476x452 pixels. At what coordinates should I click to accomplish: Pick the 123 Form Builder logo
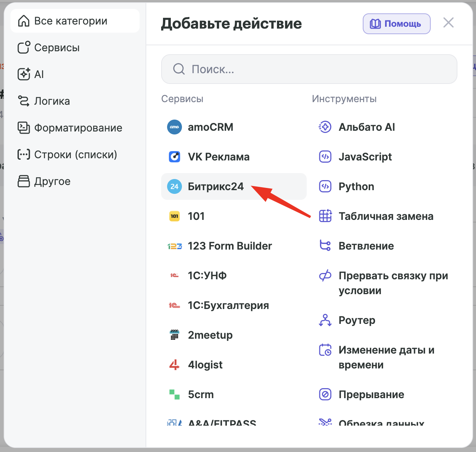[x=175, y=246]
